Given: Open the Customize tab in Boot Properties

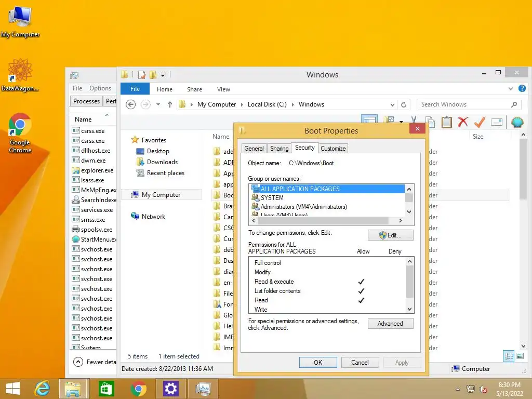Looking at the screenshot, I should (x=333, y=149).
